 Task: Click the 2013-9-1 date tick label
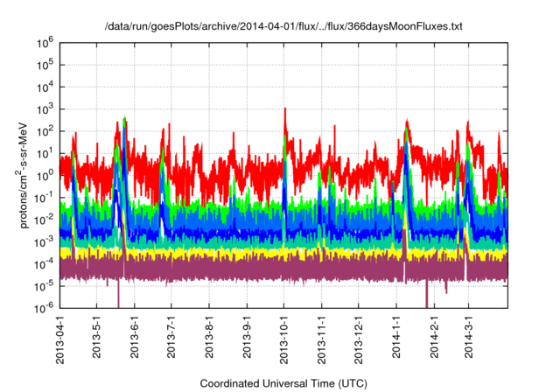coord(247,337)
